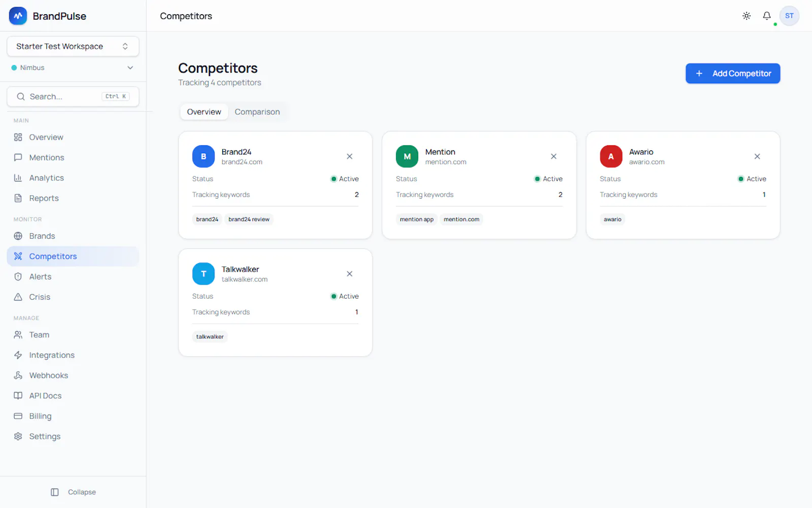Open API Docs from sidebar
The height and width of the screenshot is (508, 812).
click(73, 396)
